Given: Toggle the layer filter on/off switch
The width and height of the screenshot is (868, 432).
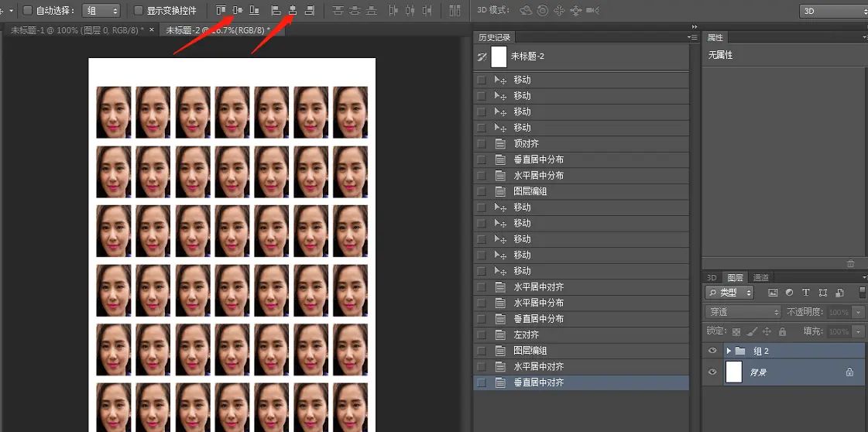Looking at the screenshot, I should 863,293.
